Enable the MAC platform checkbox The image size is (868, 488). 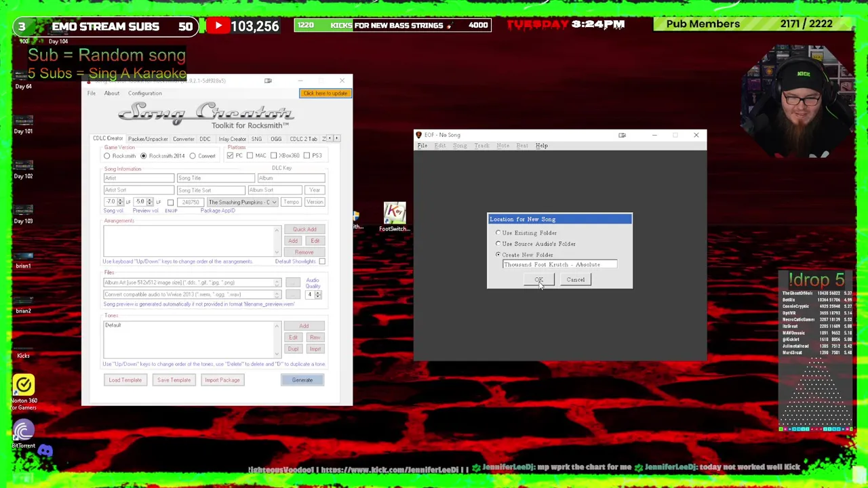250,156
